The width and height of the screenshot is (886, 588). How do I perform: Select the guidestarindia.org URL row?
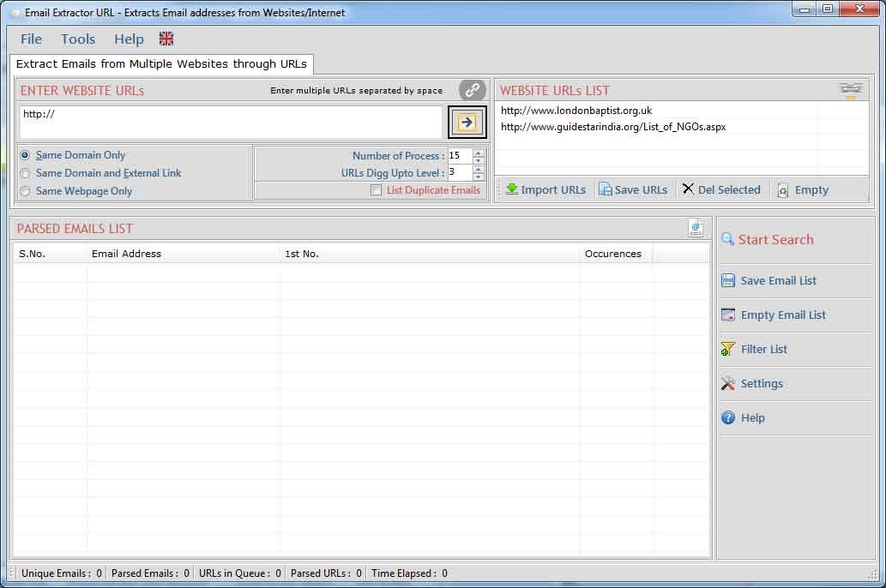click(613, 127)
